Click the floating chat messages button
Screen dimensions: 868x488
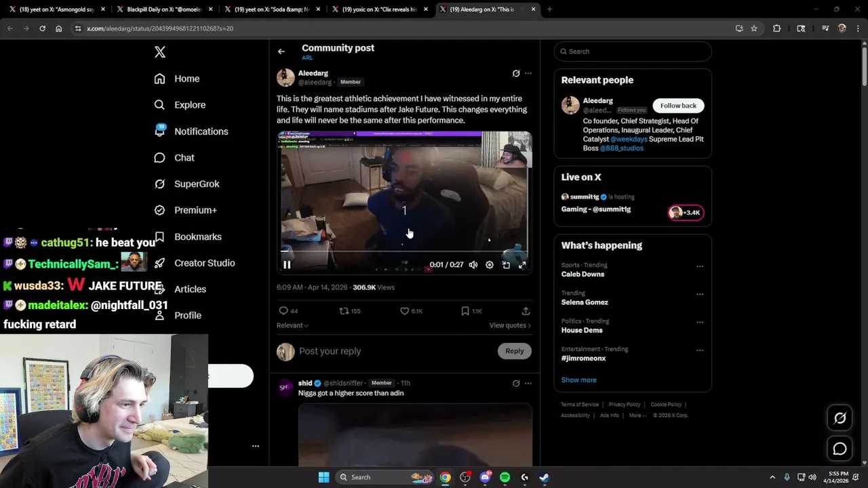click(x=840, y=449)
